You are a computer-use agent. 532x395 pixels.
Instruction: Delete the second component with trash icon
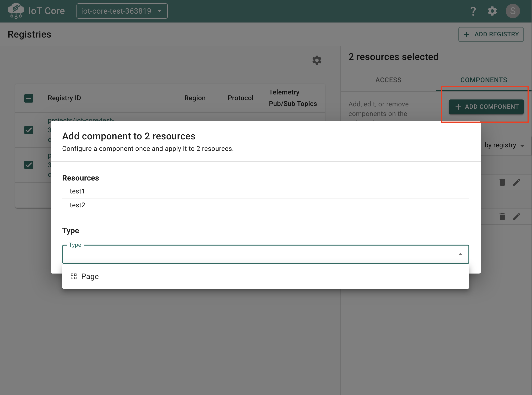point(502,217)
